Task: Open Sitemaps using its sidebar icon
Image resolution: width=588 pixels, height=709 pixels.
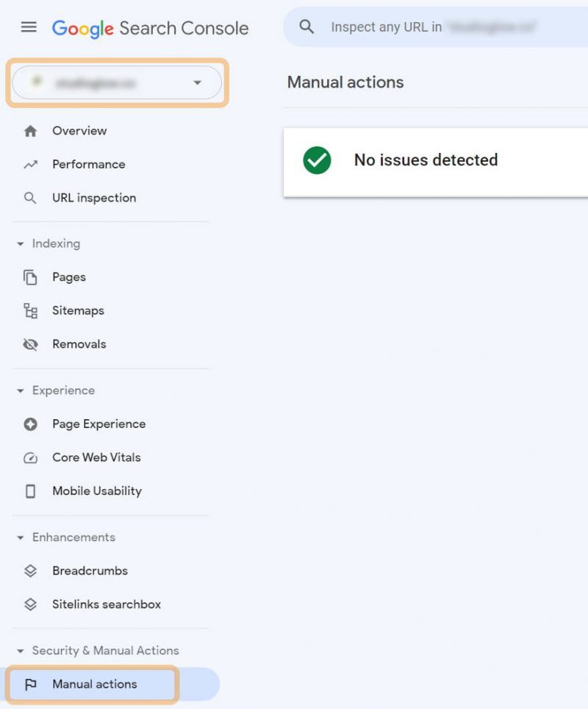Action: [x=30, y=310]
